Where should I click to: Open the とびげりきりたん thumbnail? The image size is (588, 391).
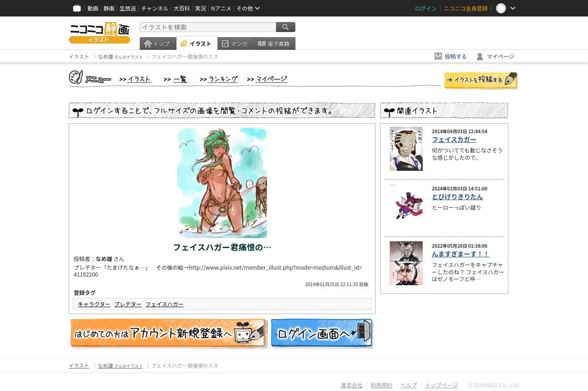tap(406, 206)
